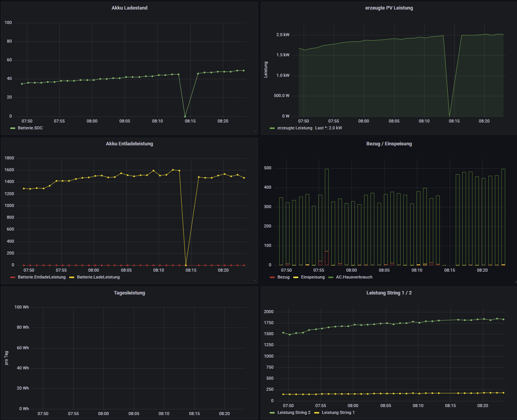Open the erzeugte PV Leistung panel menu
This screenshot has width=517, height=420.
pyautogui.click(x=389, y=8)
